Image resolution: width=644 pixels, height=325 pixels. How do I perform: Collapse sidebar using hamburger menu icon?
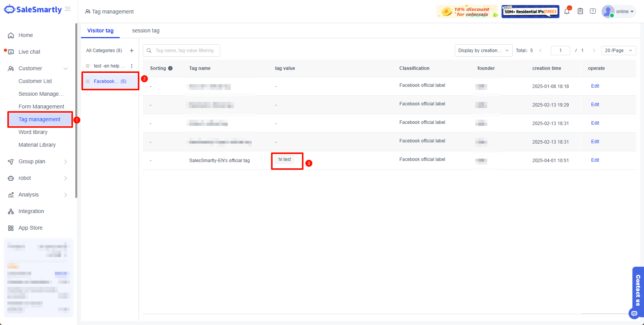tap(68, 9)
